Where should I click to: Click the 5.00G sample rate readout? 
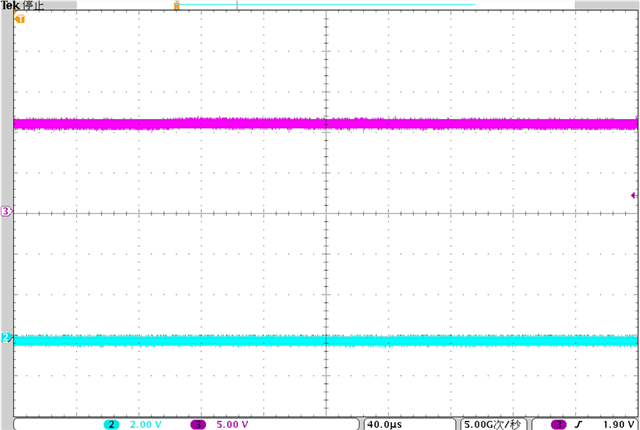click(x=491, y=425)
